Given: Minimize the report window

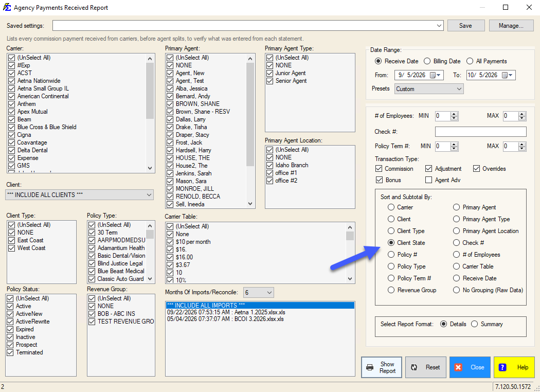Looking at the screenshot, I should [482, 7].
